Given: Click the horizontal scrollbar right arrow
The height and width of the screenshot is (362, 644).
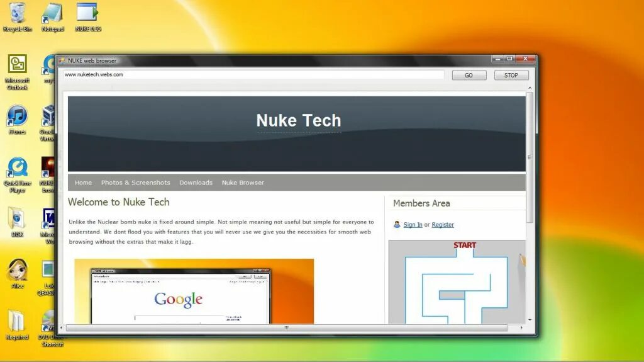Looking at the screenshot, I should pos(521,328).
